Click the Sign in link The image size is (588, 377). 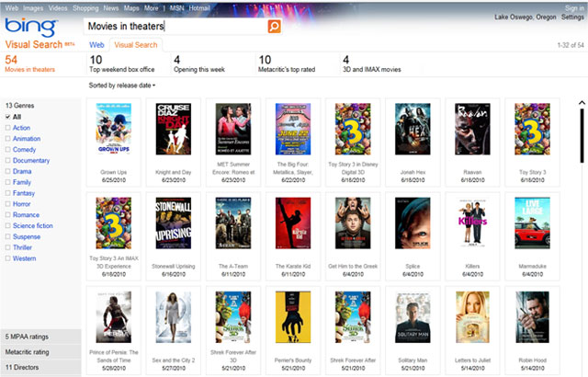[574, 8]
